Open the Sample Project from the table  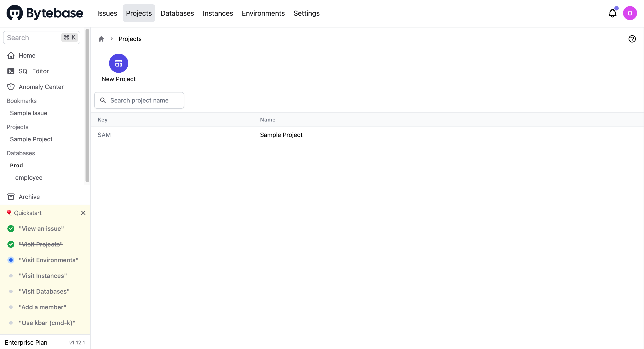pos(281,135)
